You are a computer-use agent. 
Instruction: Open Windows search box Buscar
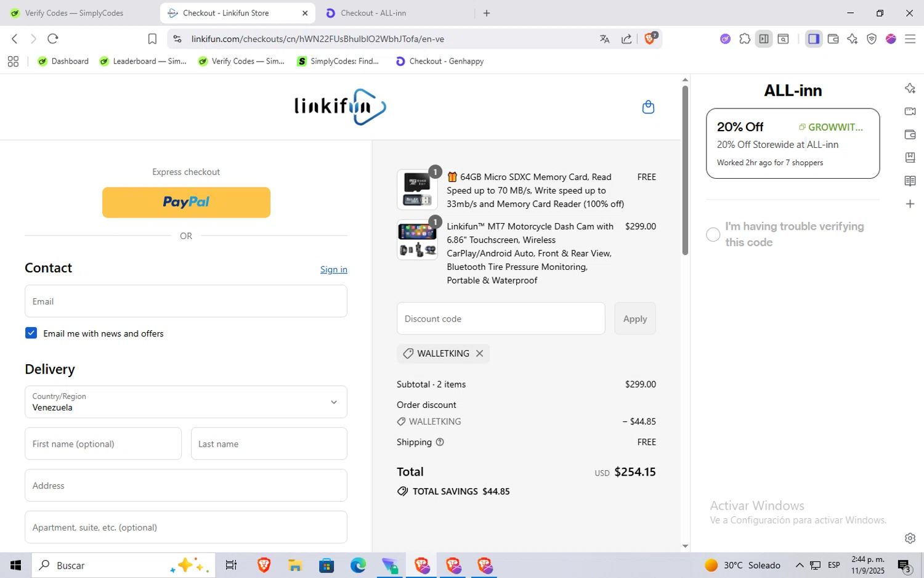pyautogui.click(x=123, y=565)
